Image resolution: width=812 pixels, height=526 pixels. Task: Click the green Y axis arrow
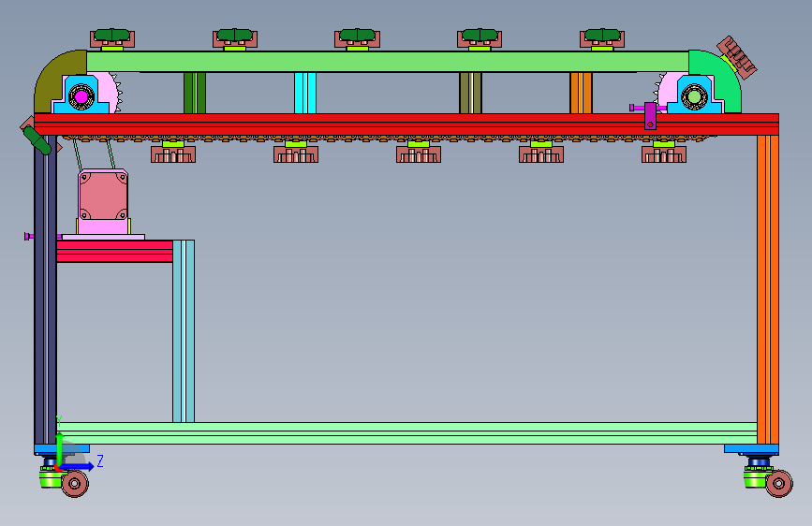pos(59,448)
